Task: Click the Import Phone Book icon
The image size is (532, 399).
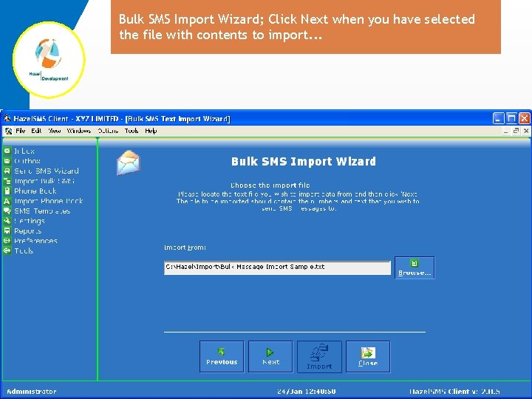Action: tap(7, 201)
